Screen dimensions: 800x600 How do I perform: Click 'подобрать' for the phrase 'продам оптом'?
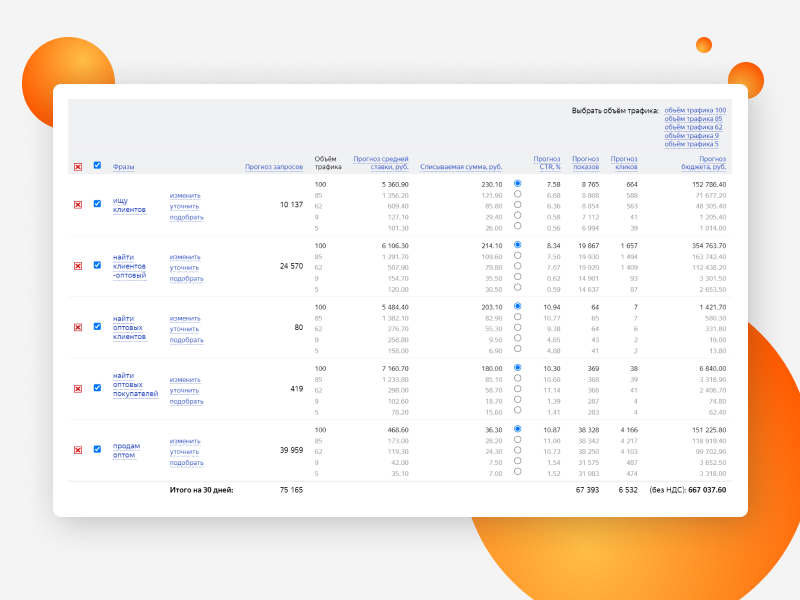click(187, 463)
